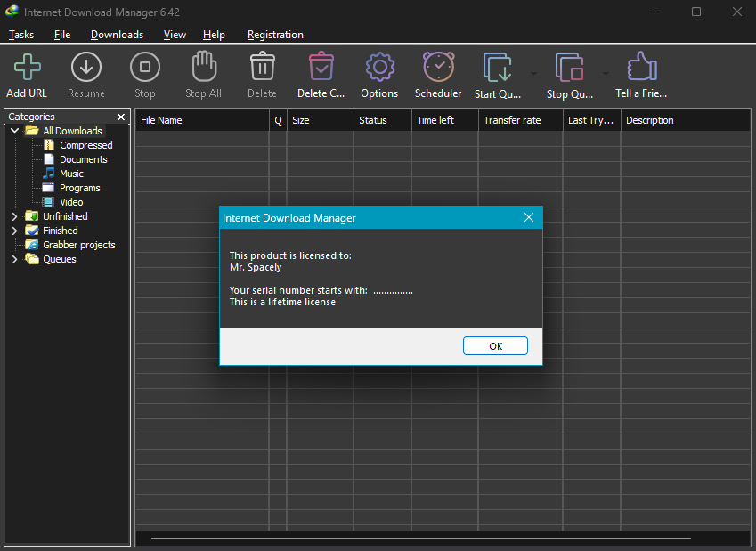Click the Delete trash can icon
This screenshot has height=551, width=756.
click(x=263, y=67)
